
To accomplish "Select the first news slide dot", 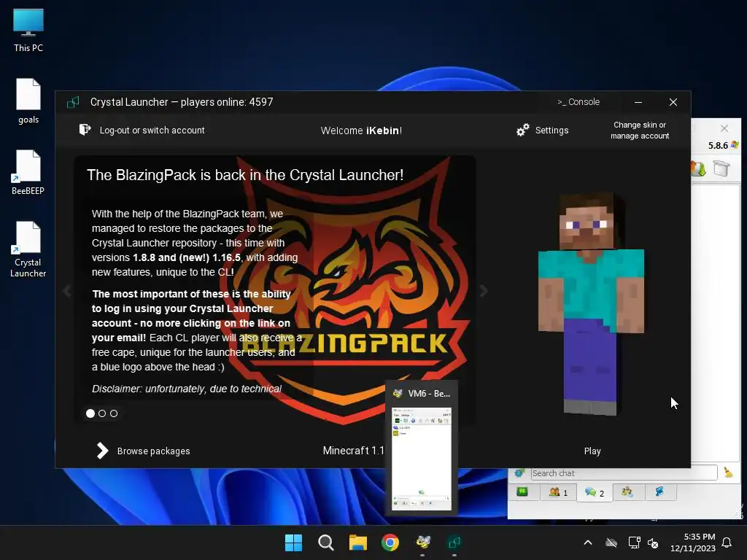I will pos(90,413).
